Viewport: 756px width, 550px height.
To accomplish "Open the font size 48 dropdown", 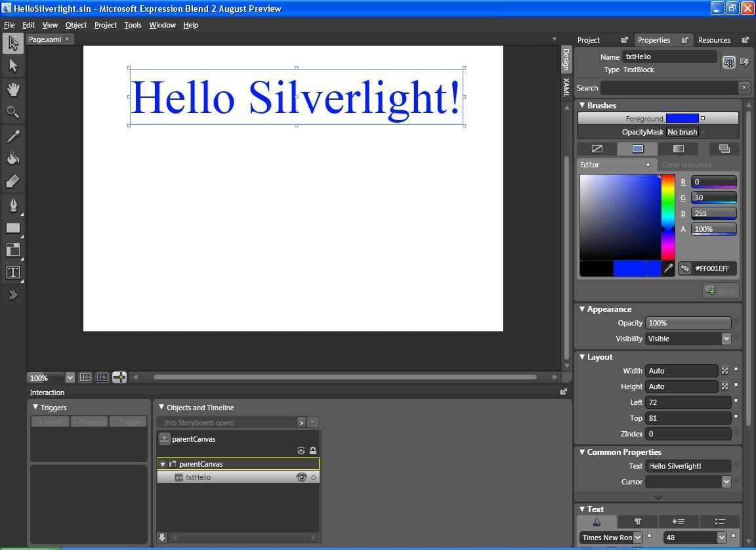I will tap(722, 537).
